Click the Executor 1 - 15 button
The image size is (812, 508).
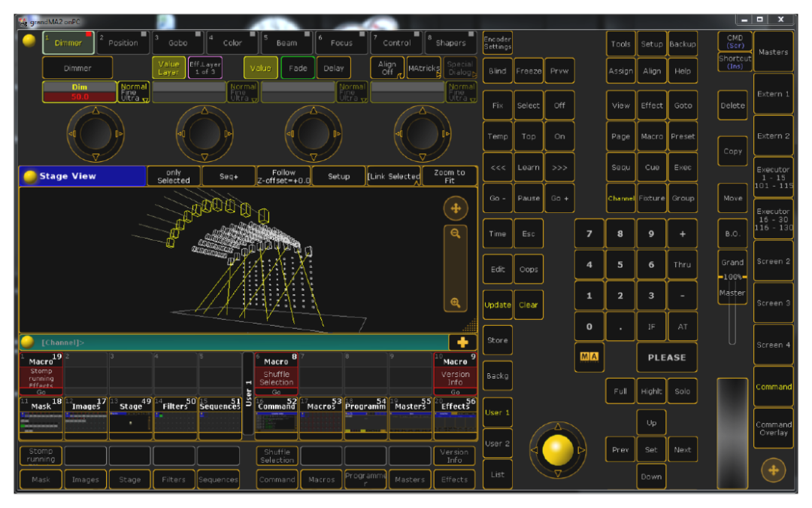(x=773, y=178)
